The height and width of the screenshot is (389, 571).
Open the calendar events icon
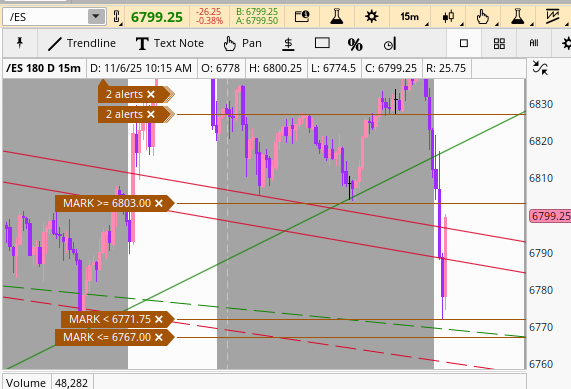coord(302,17)
